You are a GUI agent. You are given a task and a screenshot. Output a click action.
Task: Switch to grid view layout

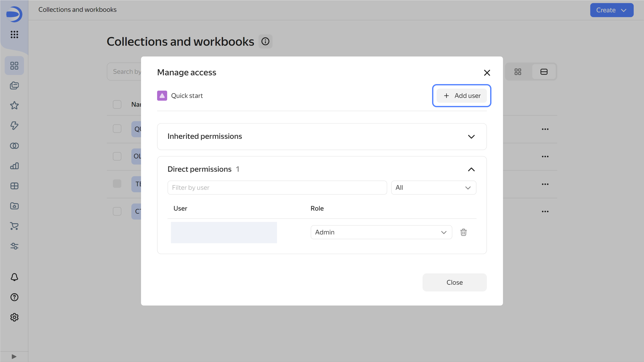pos(518,72)
